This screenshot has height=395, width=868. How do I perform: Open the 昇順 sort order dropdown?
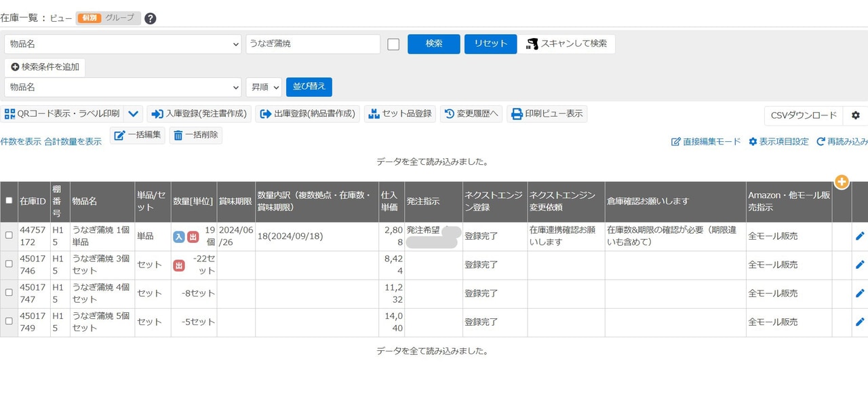point(264,88)
